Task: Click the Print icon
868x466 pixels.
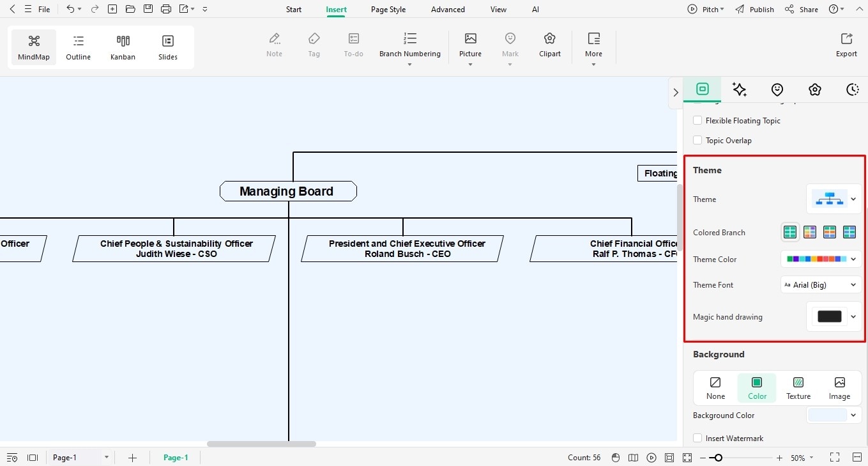Action: click(x=166, y=9)
